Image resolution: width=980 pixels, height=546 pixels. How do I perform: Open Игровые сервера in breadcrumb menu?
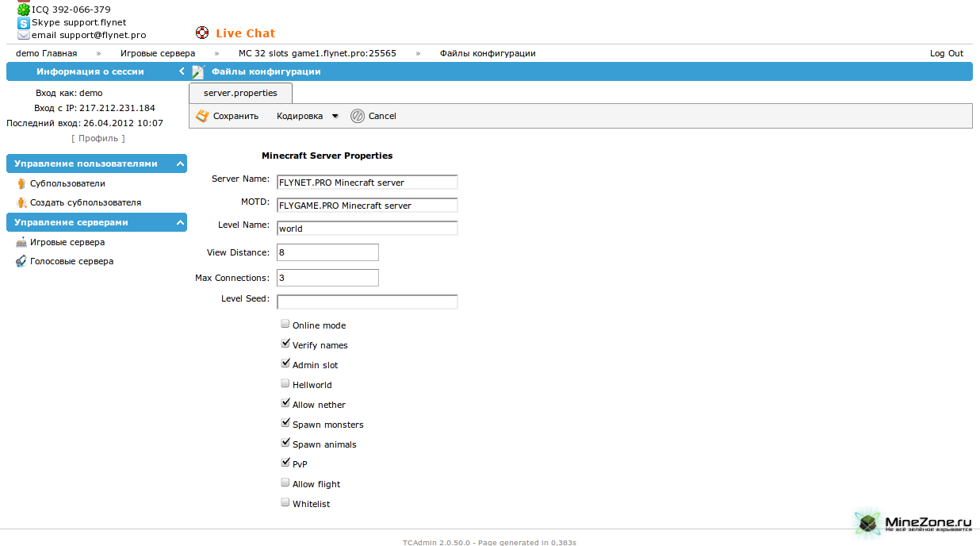coord(158,54)
